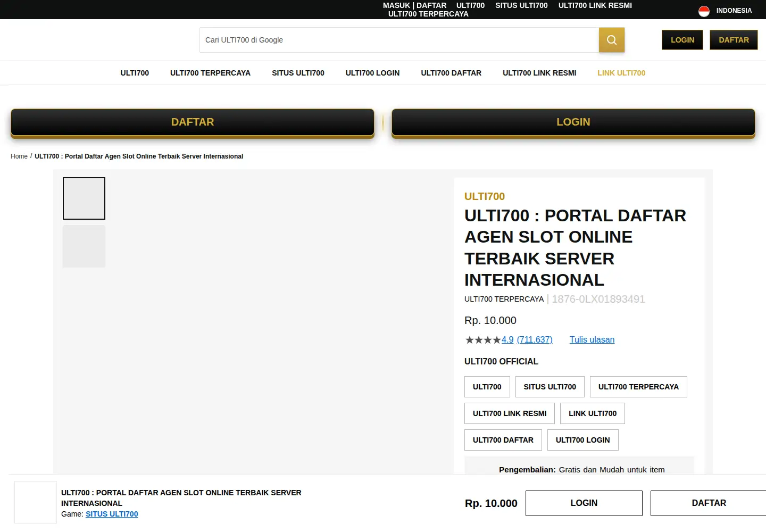
Task: Click the LOGIN button in the header
Action: point(682,40)
